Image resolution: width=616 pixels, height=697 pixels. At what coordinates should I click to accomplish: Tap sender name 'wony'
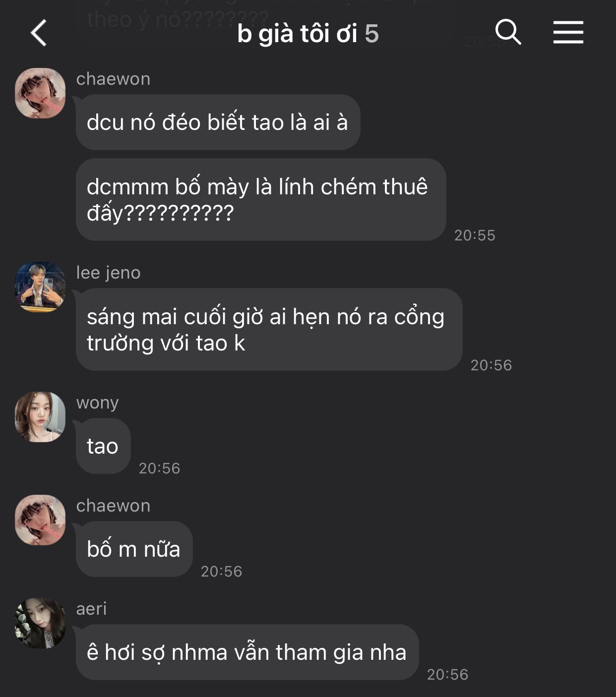[97, 403]
